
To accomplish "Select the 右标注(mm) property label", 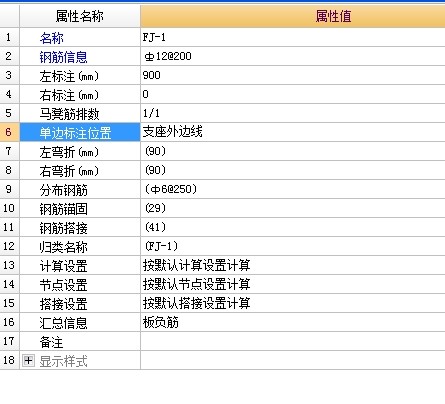I will (x=69, y=95).
